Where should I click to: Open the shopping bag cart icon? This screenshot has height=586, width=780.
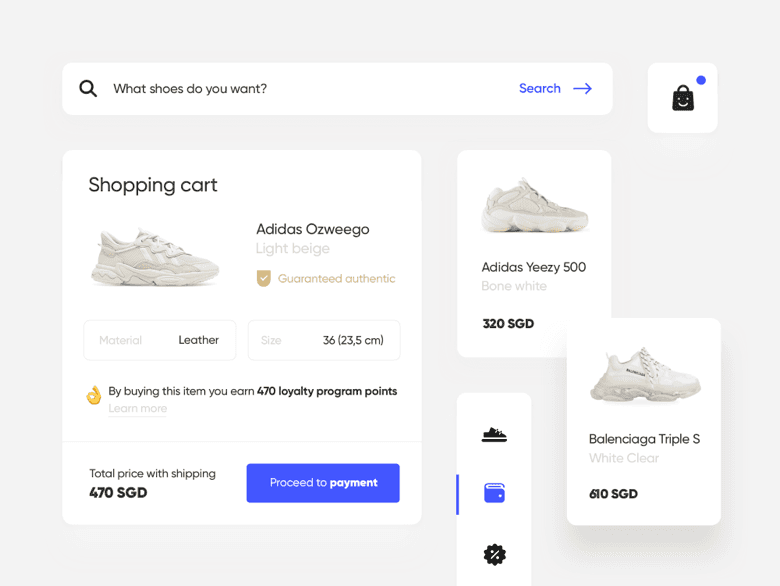[x=683, y=98]
